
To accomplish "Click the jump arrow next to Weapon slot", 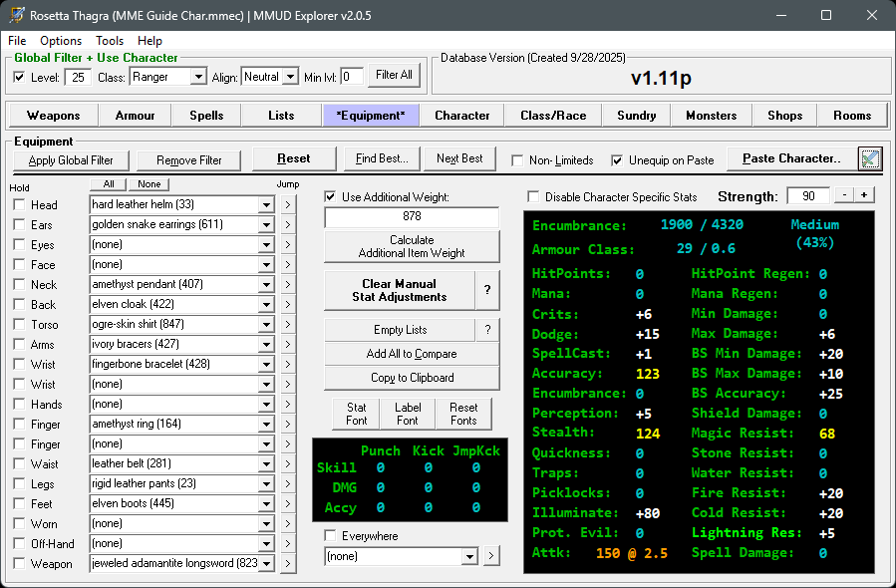I will (288, 564).
